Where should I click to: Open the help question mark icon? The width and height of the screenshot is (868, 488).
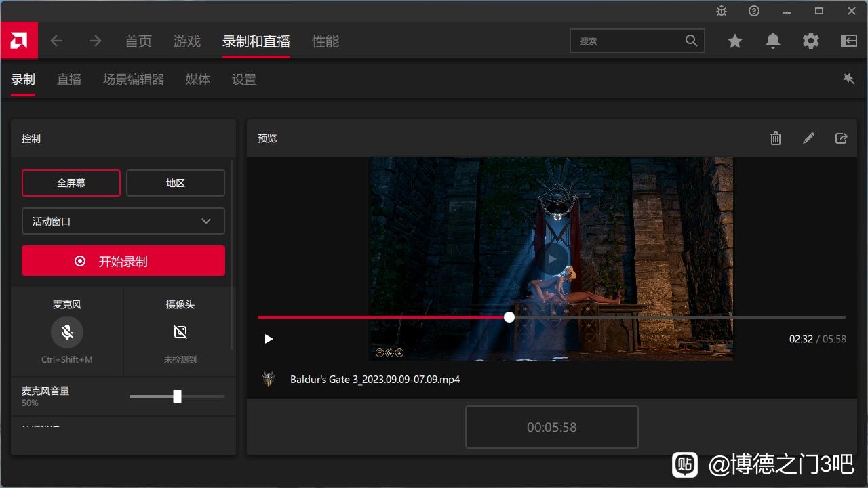(754, 11)
